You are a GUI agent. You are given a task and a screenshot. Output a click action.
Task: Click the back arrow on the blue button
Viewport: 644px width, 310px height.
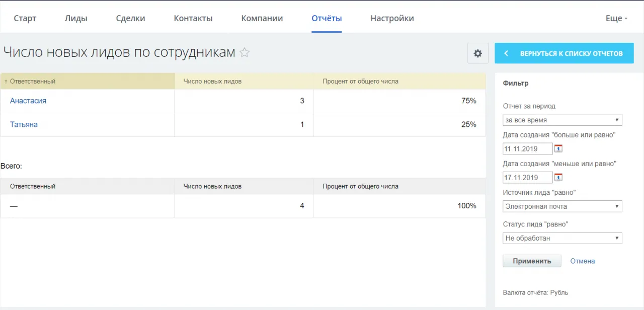tap(506, 53)
